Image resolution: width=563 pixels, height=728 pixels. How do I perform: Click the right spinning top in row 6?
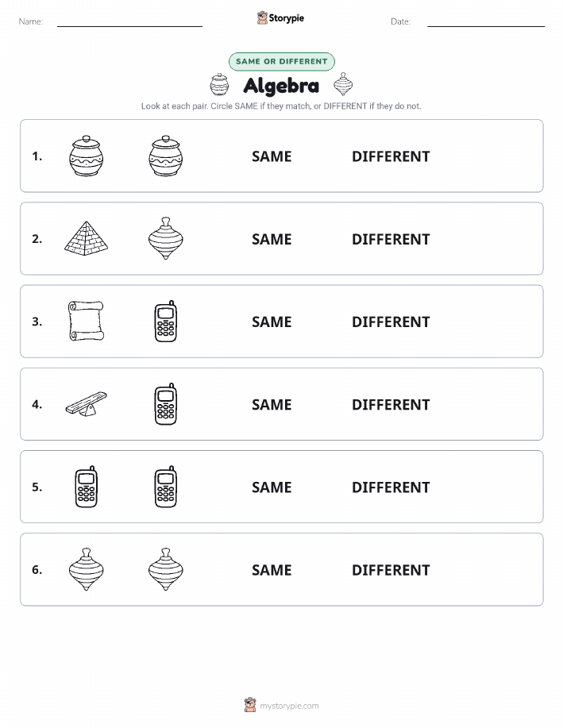pyautogui.click(x=166, y=569)
